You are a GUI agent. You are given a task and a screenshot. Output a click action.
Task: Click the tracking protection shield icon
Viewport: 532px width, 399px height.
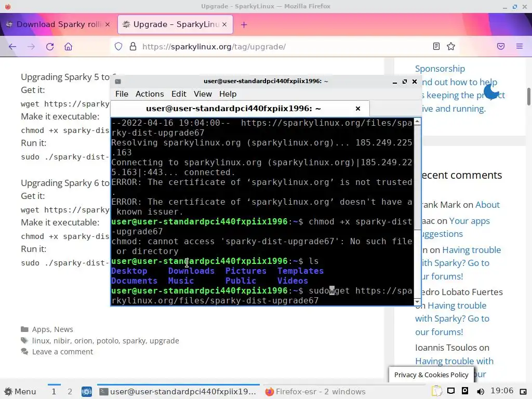coord(118,46)
